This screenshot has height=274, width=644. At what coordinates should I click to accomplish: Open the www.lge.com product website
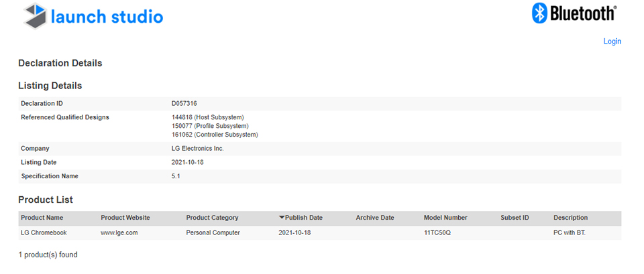coord(119,232)
